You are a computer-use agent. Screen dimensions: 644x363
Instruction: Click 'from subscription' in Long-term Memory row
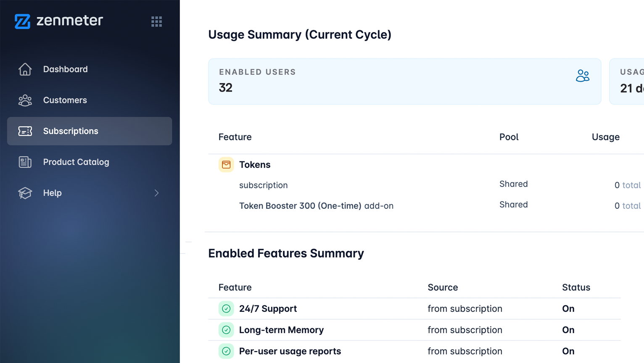[x=465, y=330]
